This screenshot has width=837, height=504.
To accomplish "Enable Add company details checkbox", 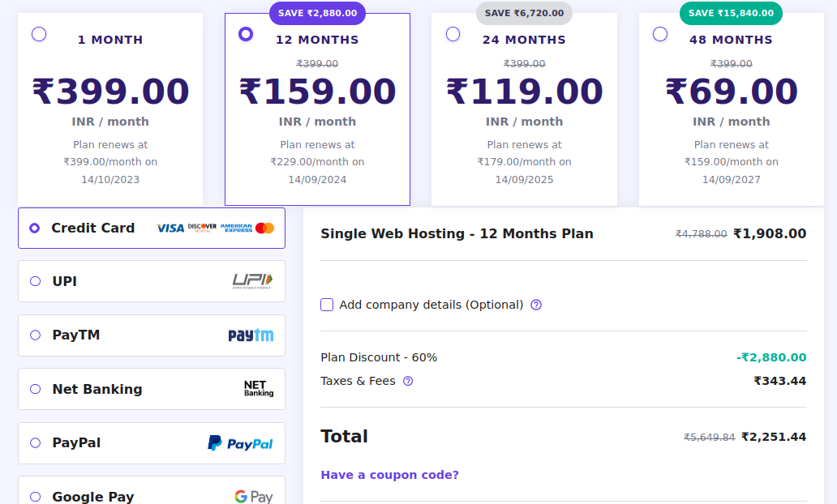I will click(x=327, y=305).
